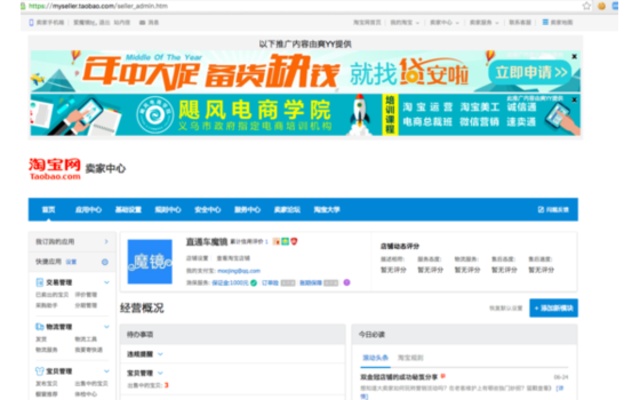Collapse the 宝贝管理 sidebar chevron
Image resolution: width=640 pixels, height=400 pixels.
tap(107, 371)
